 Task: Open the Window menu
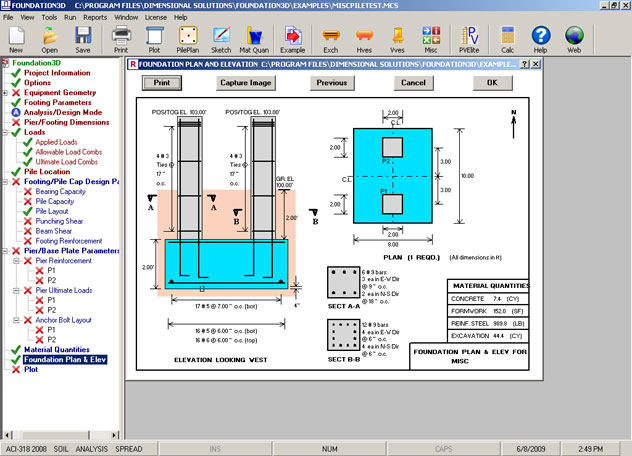(x=126, y=17)
